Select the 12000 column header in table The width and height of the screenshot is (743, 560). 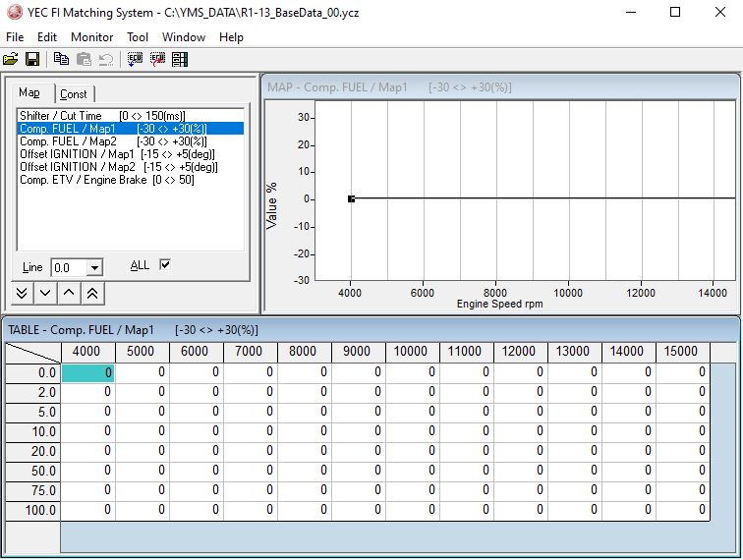click(520, 352)
